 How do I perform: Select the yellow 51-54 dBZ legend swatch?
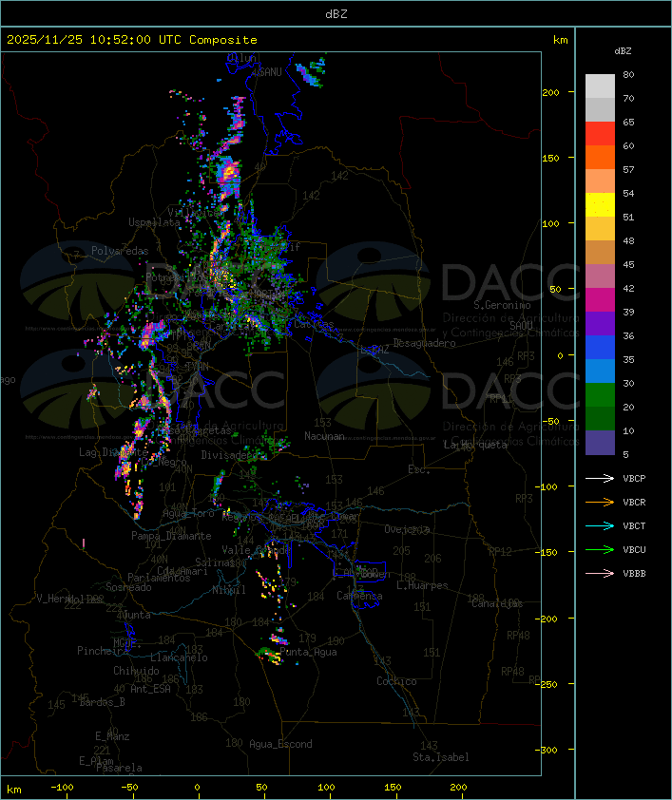click(x=600, y=204)
